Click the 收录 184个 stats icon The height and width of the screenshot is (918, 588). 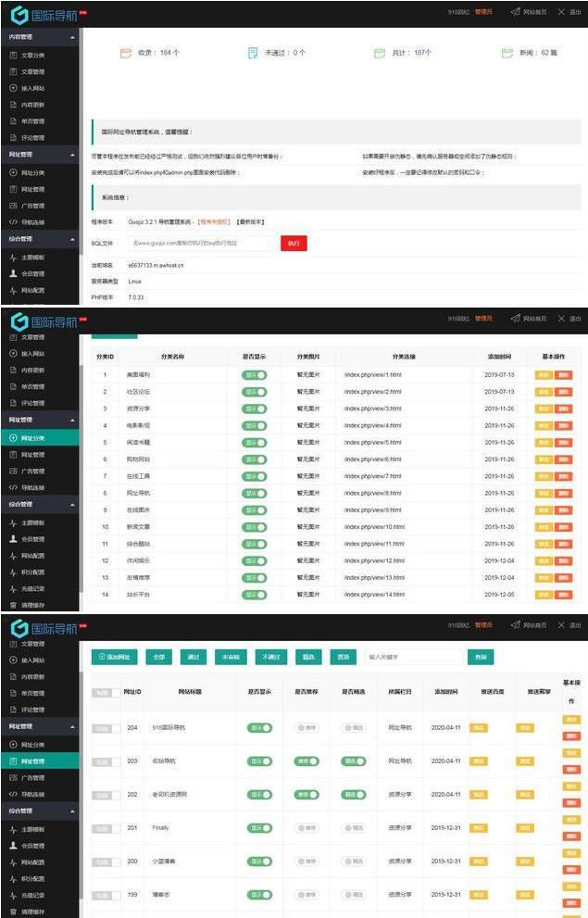(126, 53)
